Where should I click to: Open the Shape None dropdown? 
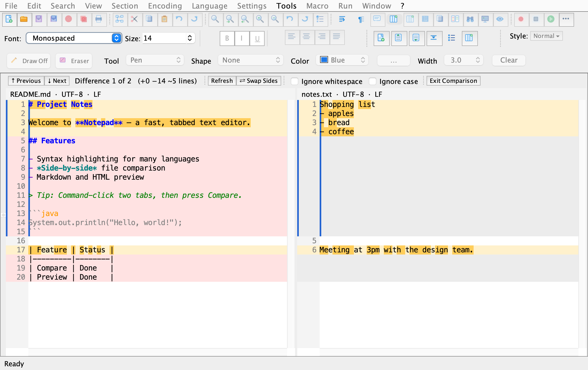click(x=251, y=60)
